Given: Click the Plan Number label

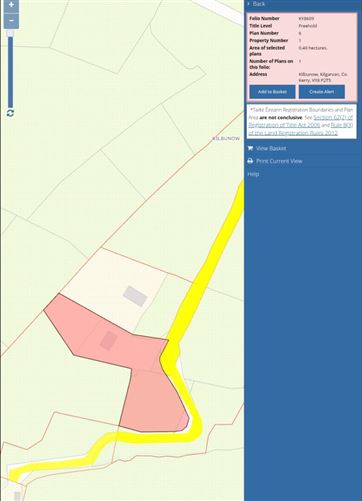Looking at the screenshot, I should coord(264,33).
